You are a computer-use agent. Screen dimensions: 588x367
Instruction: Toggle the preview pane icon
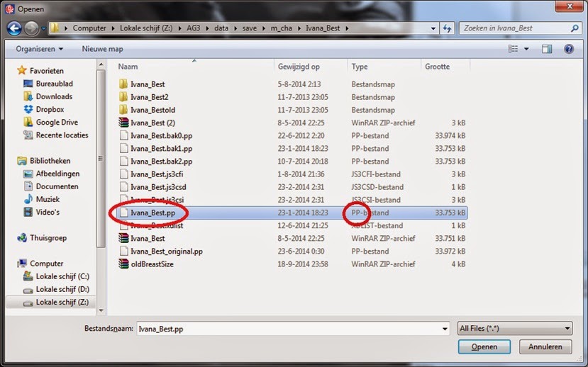(547, 49)
